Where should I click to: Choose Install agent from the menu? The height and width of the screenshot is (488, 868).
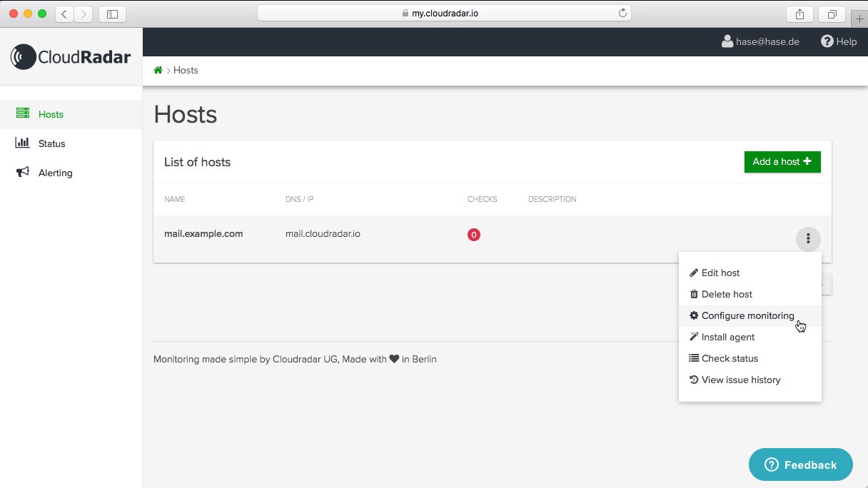[x=727, y=337]
